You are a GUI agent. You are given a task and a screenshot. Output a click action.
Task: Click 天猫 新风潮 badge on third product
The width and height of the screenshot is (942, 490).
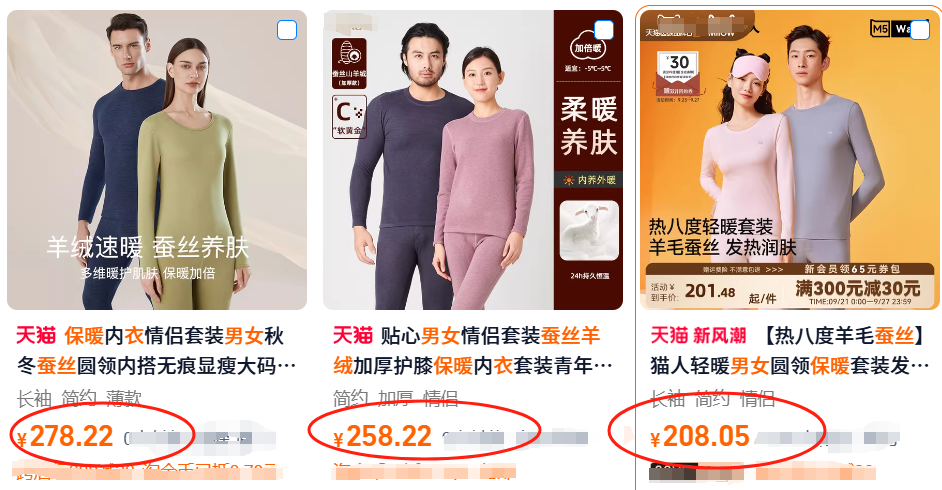pos(698,336)
